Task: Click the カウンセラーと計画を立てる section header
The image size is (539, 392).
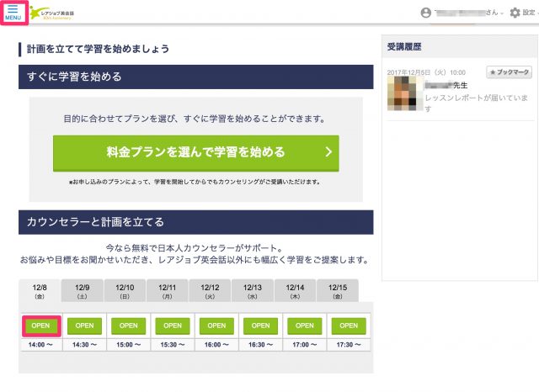Action: point(196,222)
